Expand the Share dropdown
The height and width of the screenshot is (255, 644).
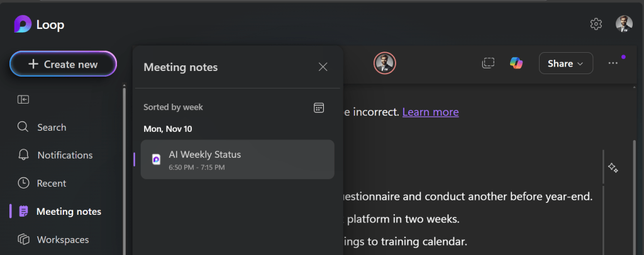[565, 63]
